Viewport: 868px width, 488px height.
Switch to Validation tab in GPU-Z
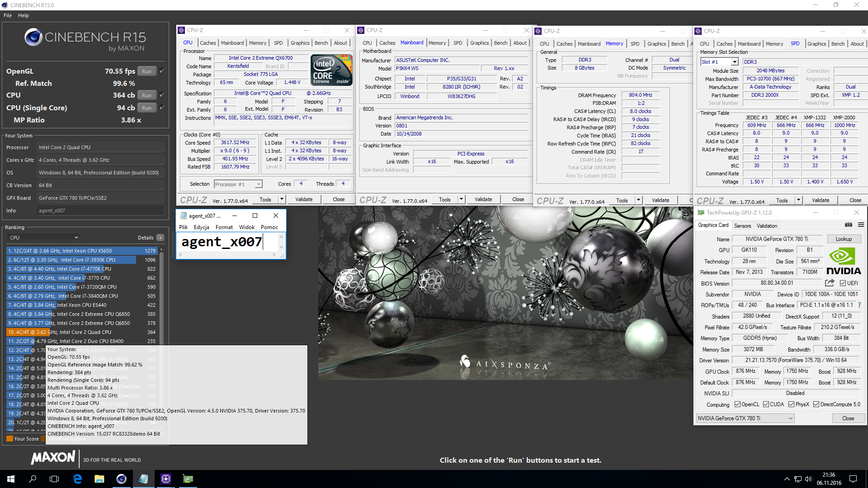[x=767, y=226]
